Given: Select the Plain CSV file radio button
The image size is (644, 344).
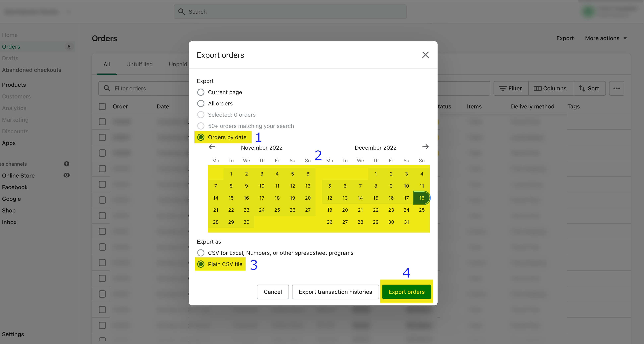Looking at the screenshot, I should pos(201,263).
